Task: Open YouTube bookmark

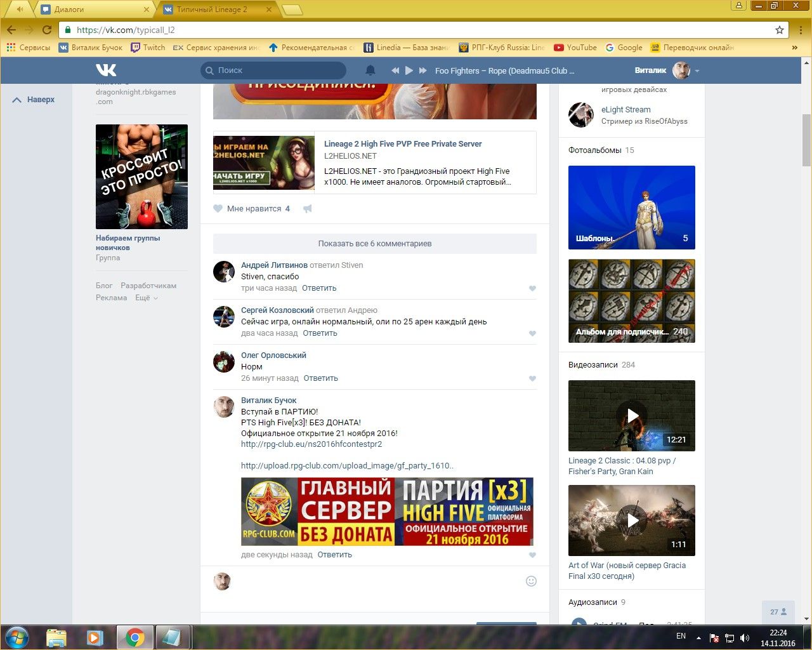Action: 575,48
